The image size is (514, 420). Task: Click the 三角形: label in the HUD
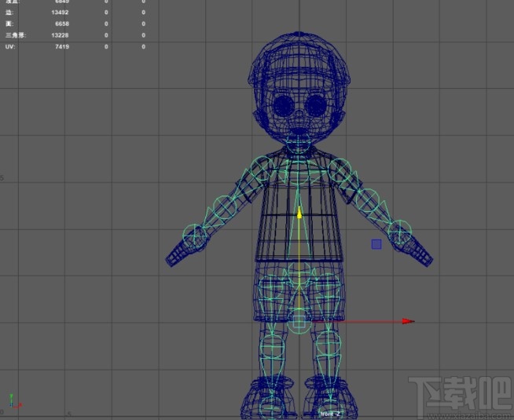click(16, 35)
